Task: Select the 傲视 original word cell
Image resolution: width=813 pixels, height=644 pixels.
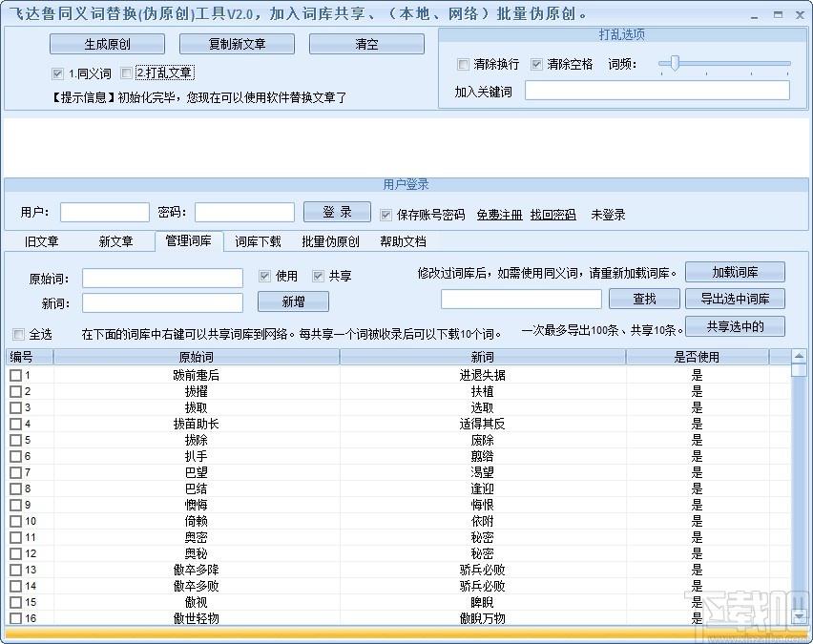Action: point(196,603)
